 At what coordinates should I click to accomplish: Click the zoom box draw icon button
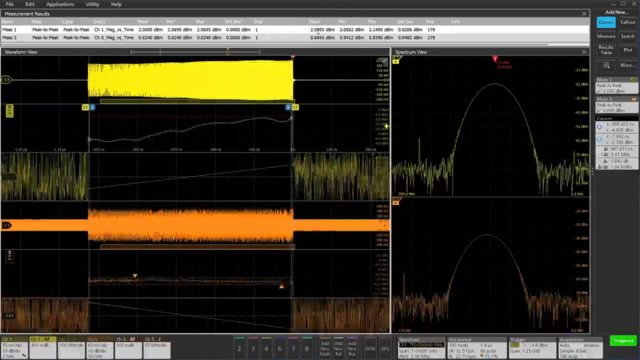coord(606,65)
